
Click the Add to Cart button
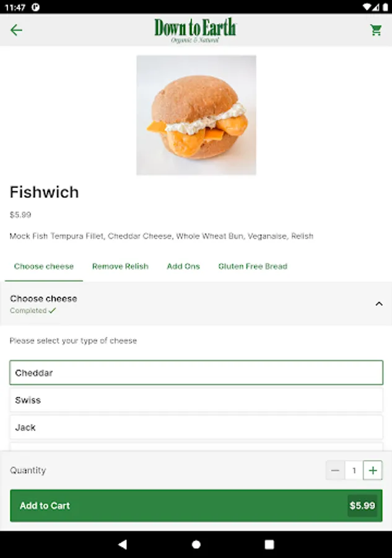(196, 506)
